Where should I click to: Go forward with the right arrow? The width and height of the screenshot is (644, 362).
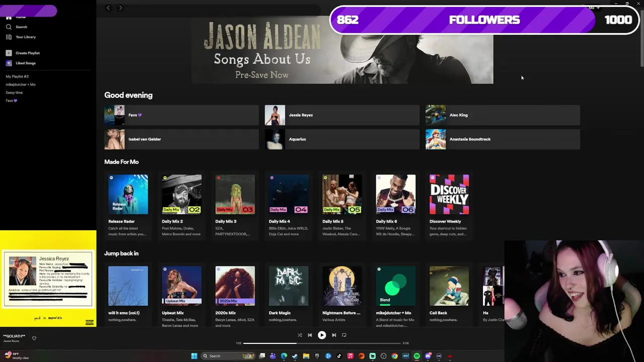click(120, 8)
